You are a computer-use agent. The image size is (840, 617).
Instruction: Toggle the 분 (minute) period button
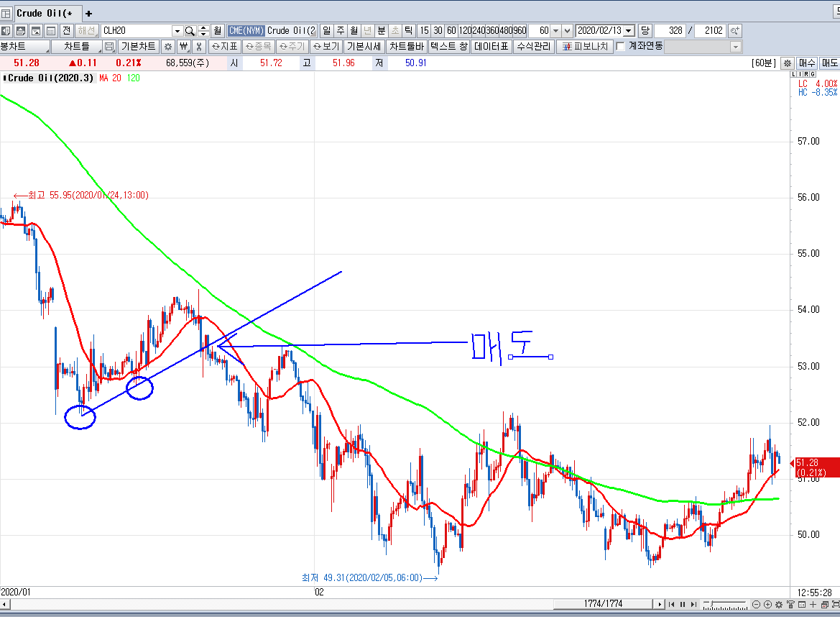(382, 31)
